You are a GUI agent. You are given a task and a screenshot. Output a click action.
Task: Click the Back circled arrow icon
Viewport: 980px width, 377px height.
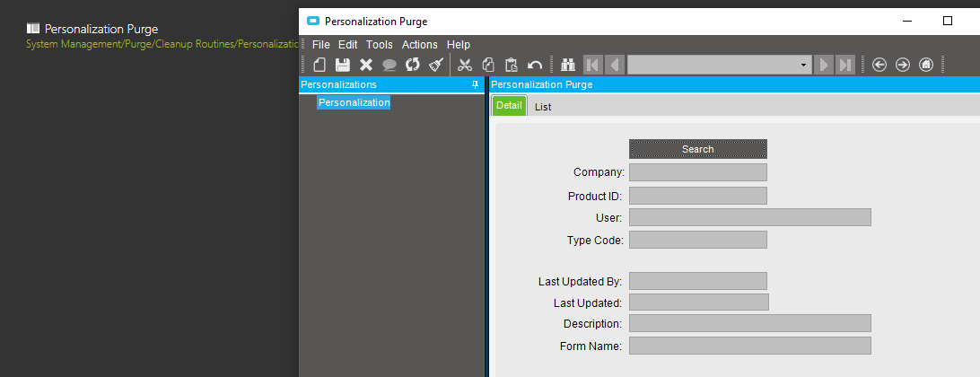pyautogui.click(x=879, y=65)
